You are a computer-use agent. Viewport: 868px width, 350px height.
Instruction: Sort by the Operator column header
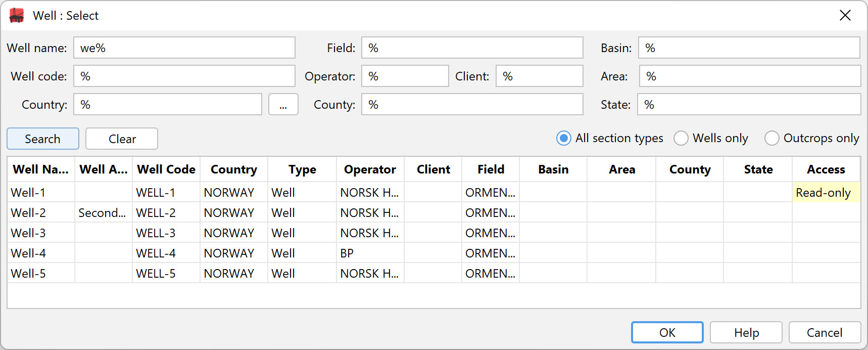coord(370,169)
